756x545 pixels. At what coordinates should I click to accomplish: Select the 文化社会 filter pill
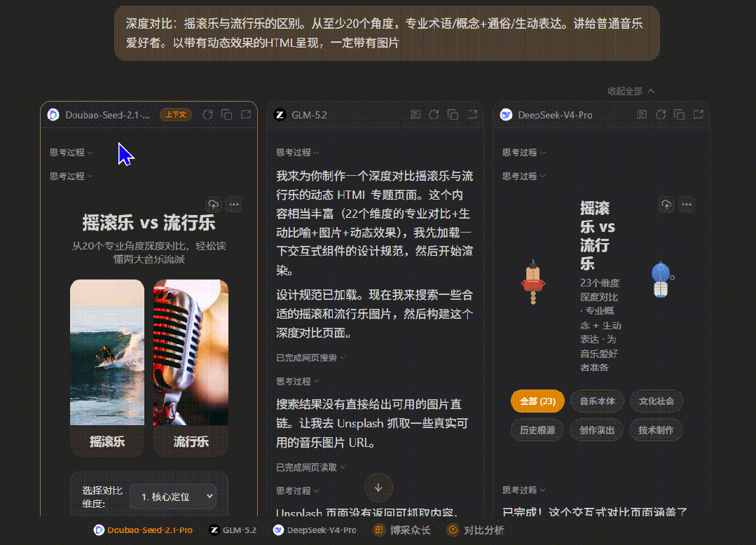[x=657, y=401]
